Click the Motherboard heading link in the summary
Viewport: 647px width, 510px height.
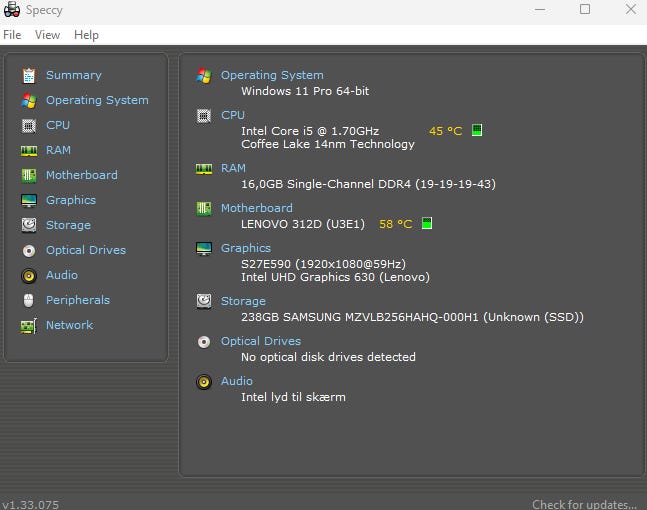pos(257,208)
